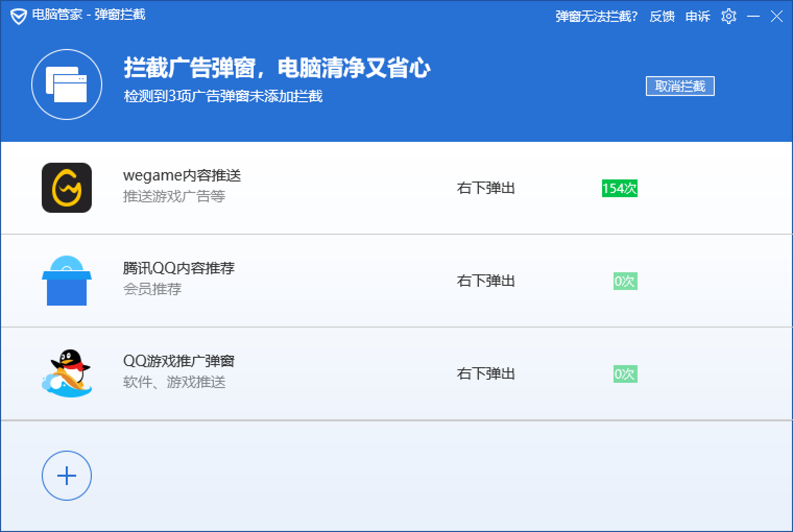Image resolution: width=793 pixels, height=532 pixels.
Task: Click the 反馈 link
Action: coord(662,17)
